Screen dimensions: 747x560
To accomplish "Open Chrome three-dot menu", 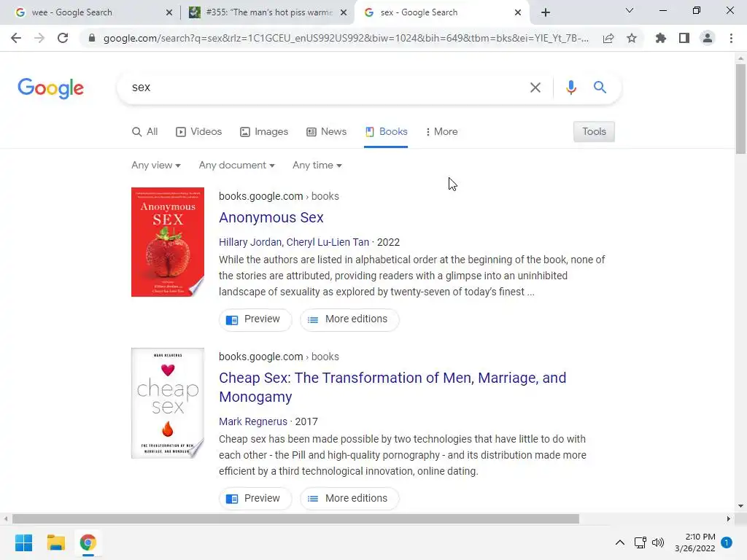I will click(x=731, y=38).
